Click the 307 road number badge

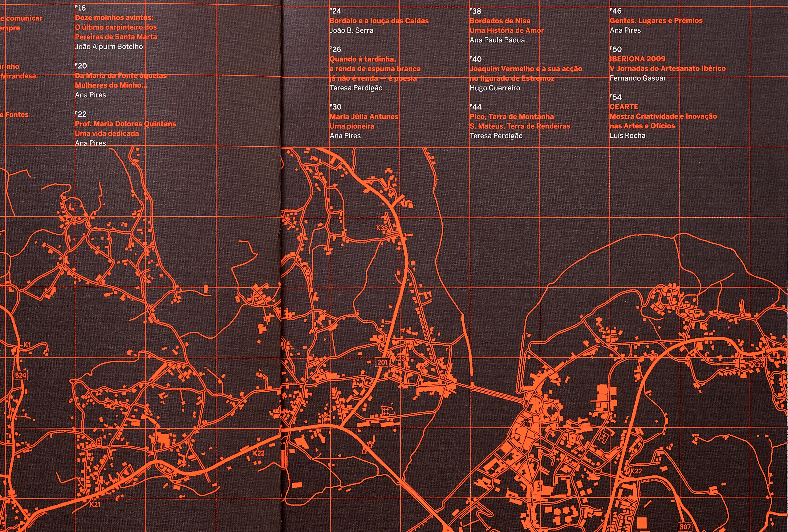(x=685, y=527)
